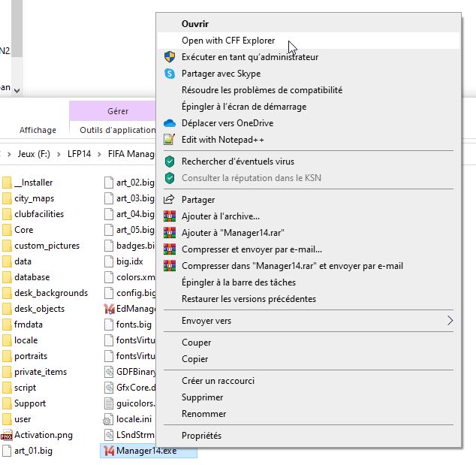Choose Résoudre les problèmes de compatibilité

[x=309, y=90]
